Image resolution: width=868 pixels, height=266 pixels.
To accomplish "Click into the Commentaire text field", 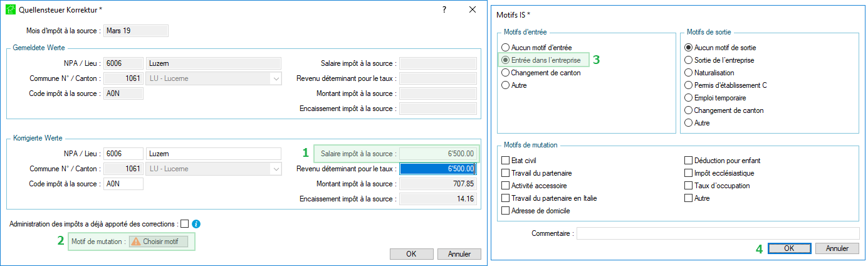I will tap(718, 233).
